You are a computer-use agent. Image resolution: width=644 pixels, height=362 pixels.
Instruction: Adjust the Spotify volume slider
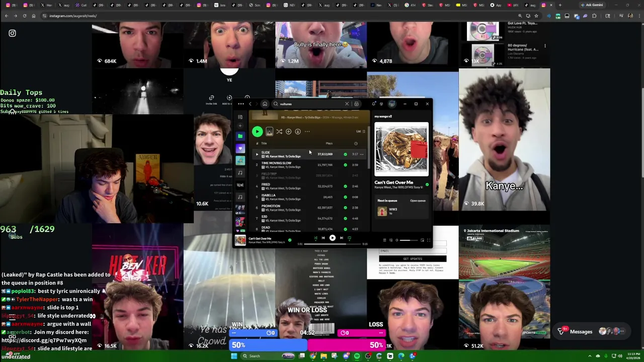409,240
